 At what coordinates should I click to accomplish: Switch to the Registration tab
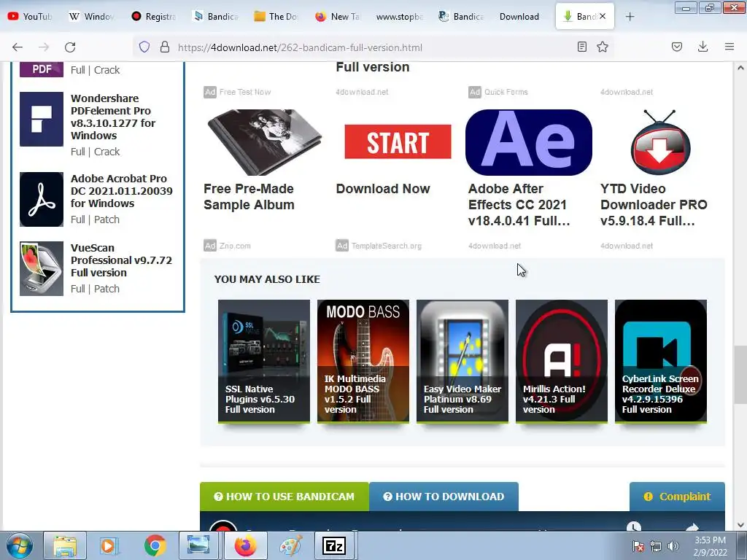coord(153,16)
